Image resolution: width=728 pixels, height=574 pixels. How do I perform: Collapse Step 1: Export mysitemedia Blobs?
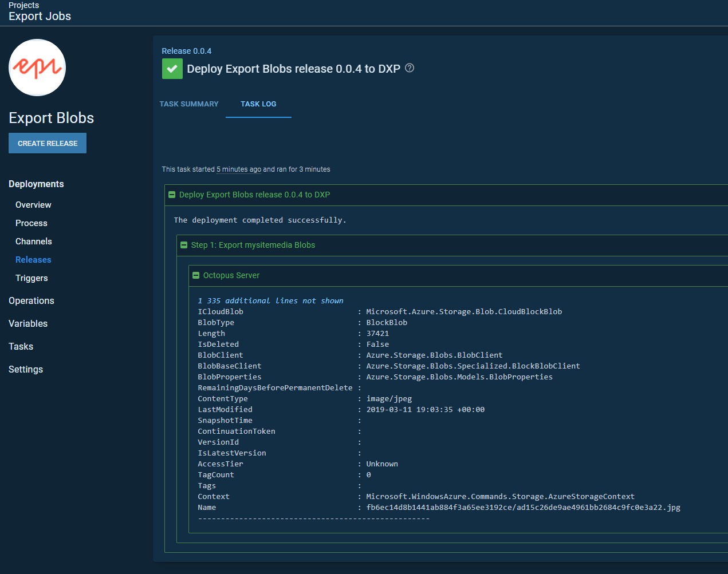point(184,245)
